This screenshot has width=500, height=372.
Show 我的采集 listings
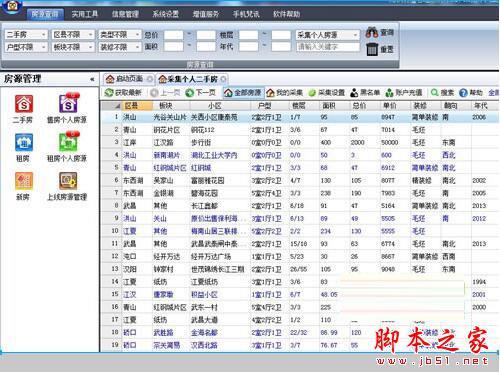click(x=285, y=92)
